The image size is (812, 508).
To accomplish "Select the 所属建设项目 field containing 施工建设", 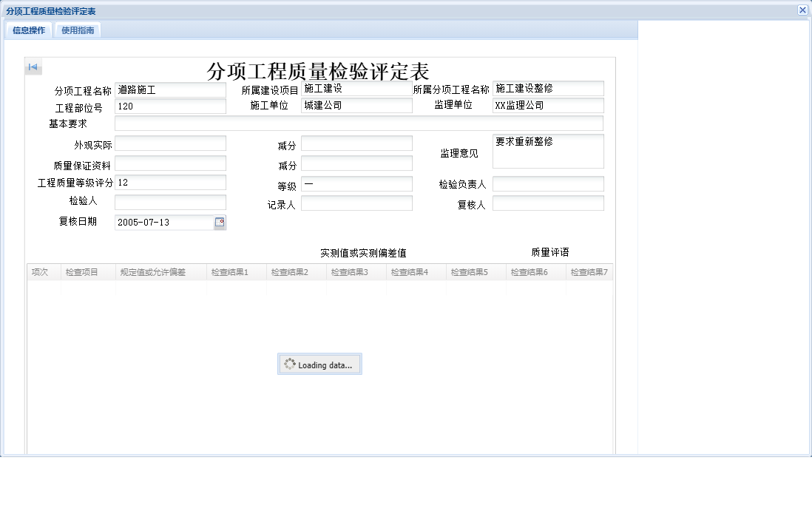I will [x=356, y=89].
